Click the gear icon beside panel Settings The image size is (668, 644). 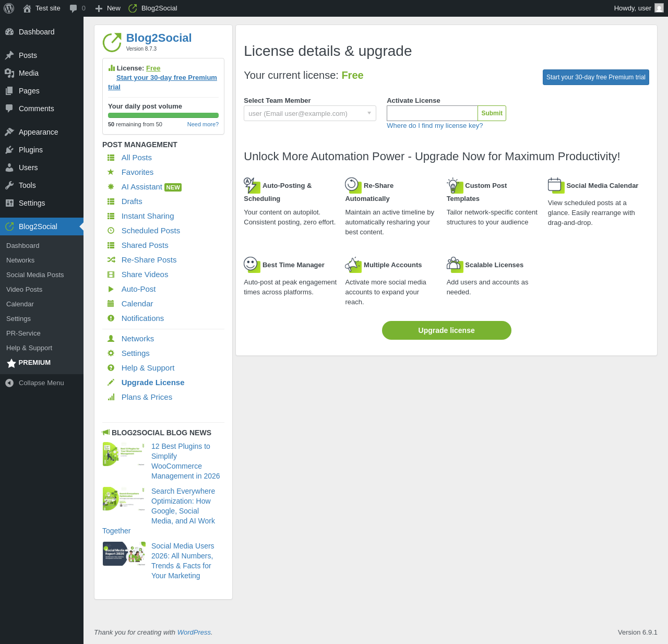(x=111, y=353)
